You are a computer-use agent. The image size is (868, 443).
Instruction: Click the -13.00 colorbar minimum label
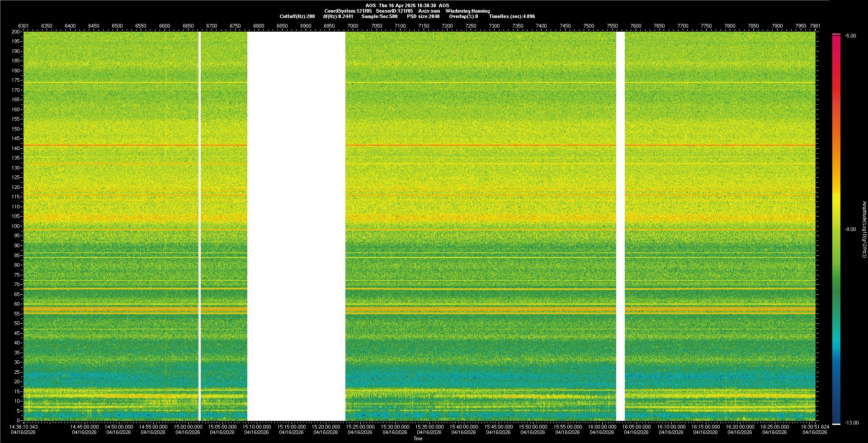[852, 423]
